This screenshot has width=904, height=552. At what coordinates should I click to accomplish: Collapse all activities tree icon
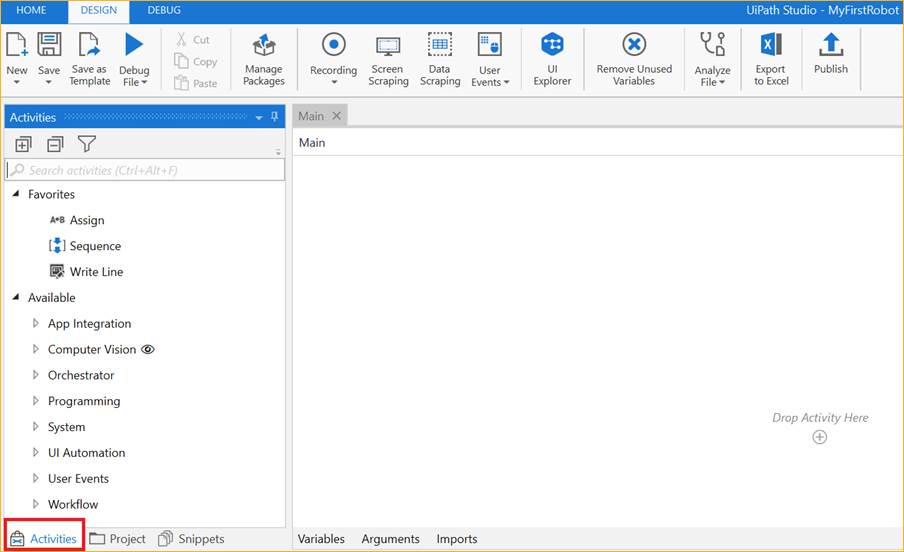(x=55, y=144)
